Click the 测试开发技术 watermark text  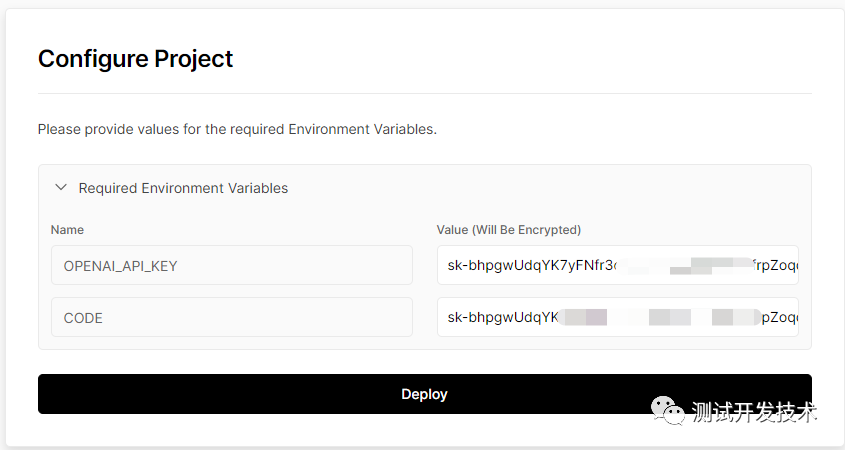(x=754, y=412)
